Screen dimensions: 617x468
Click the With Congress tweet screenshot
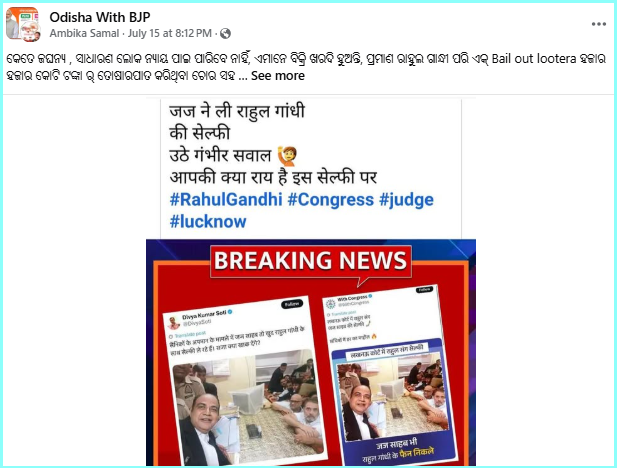388,375
